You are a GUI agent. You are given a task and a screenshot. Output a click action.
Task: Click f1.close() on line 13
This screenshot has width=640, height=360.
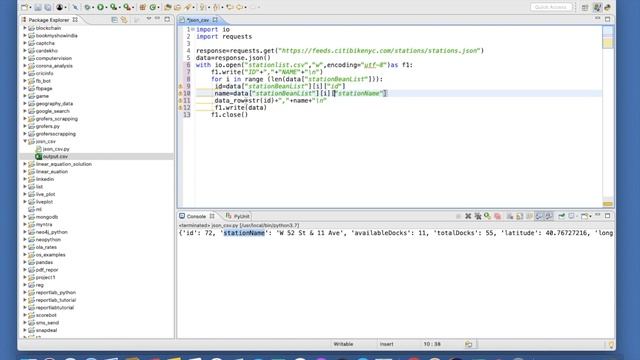(229, 115)
